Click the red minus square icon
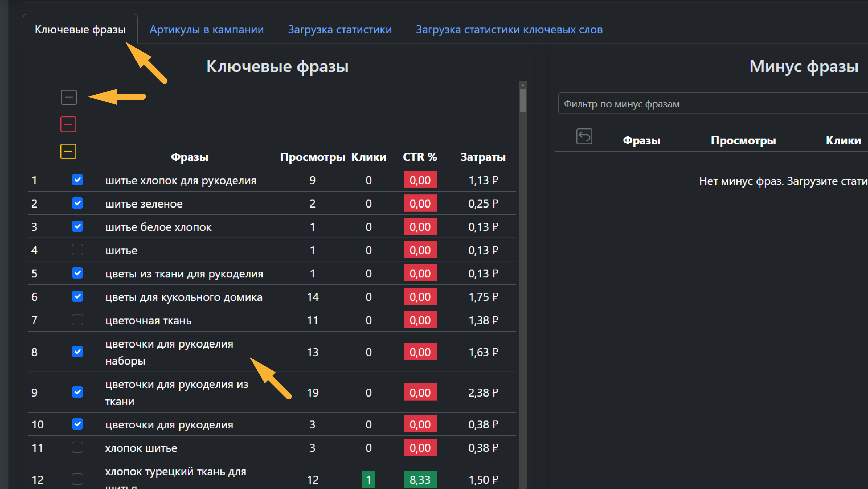The height and width of the screenshot is (489, 868). click(68, 124)
